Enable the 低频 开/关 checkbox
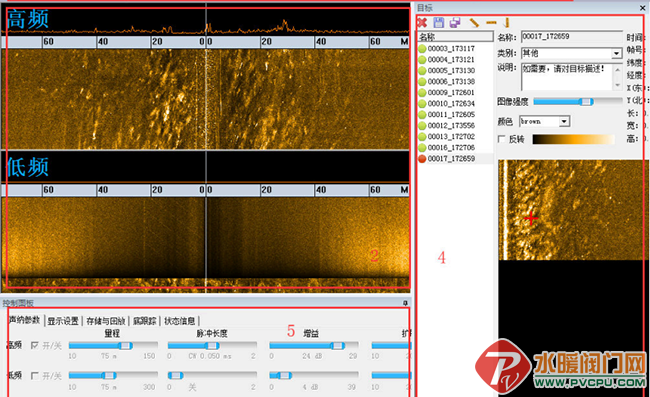 [x=35, y=375]
